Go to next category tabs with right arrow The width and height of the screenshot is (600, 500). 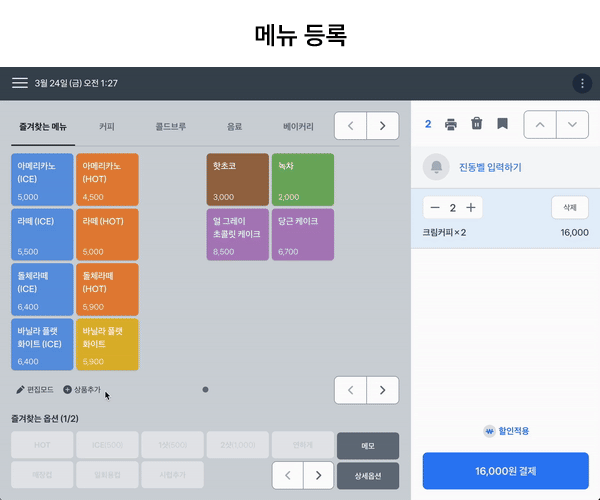(x=382, y=126)
